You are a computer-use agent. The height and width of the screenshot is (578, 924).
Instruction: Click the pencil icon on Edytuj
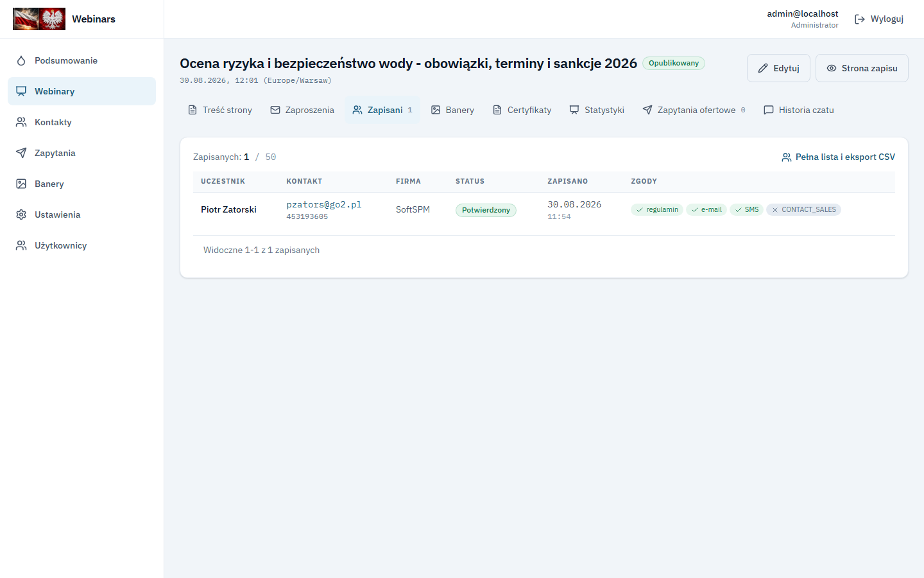tap(763, 68)
